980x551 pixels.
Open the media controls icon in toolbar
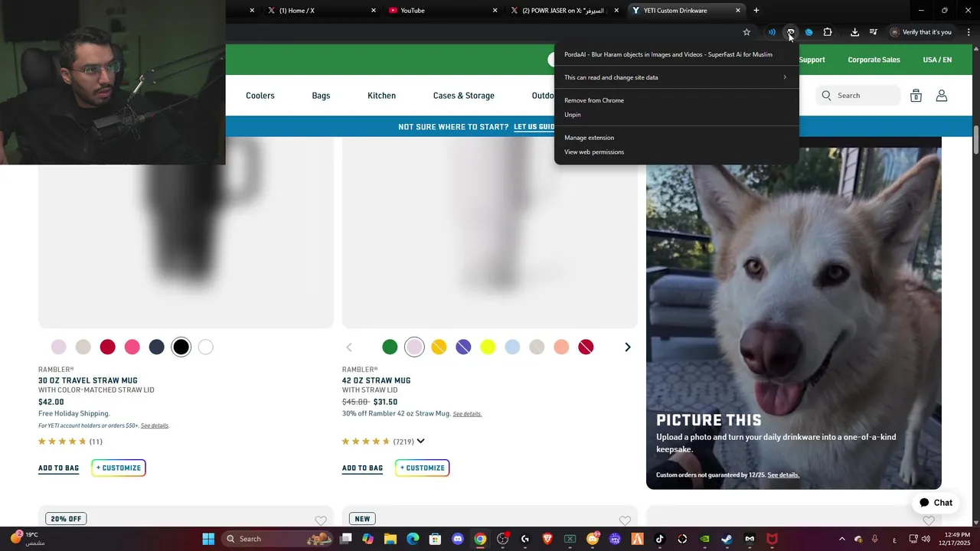[874, 32]
